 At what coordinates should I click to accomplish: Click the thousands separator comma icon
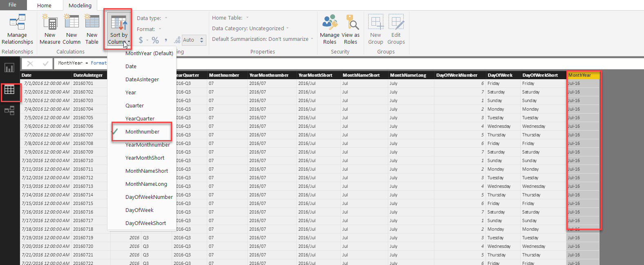[x=166, y=40]
